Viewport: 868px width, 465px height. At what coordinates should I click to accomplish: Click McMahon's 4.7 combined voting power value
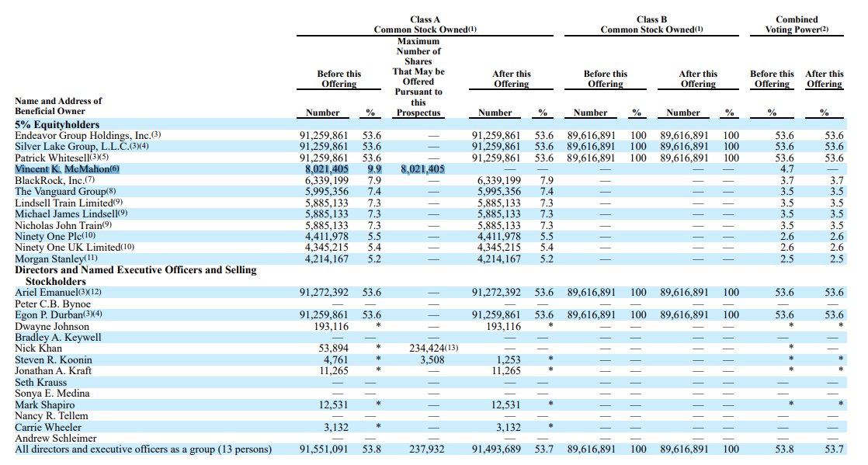click(x=786, y=169)
